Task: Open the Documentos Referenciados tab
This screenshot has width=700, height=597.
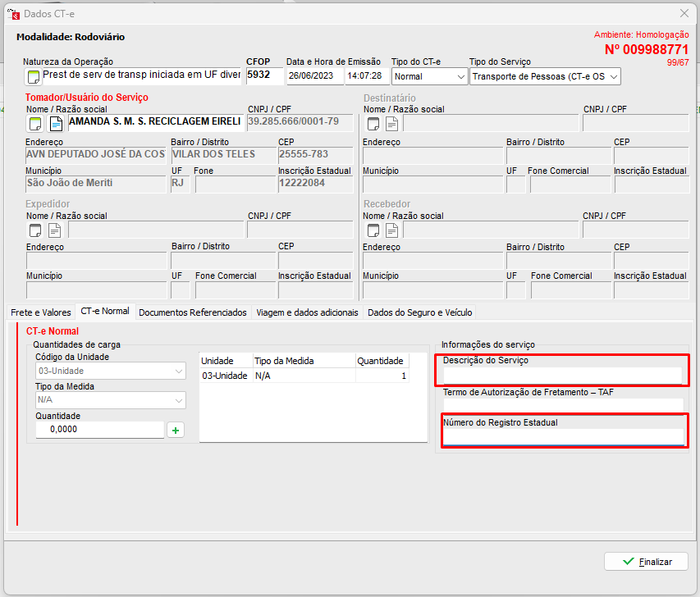Action: 193,312
